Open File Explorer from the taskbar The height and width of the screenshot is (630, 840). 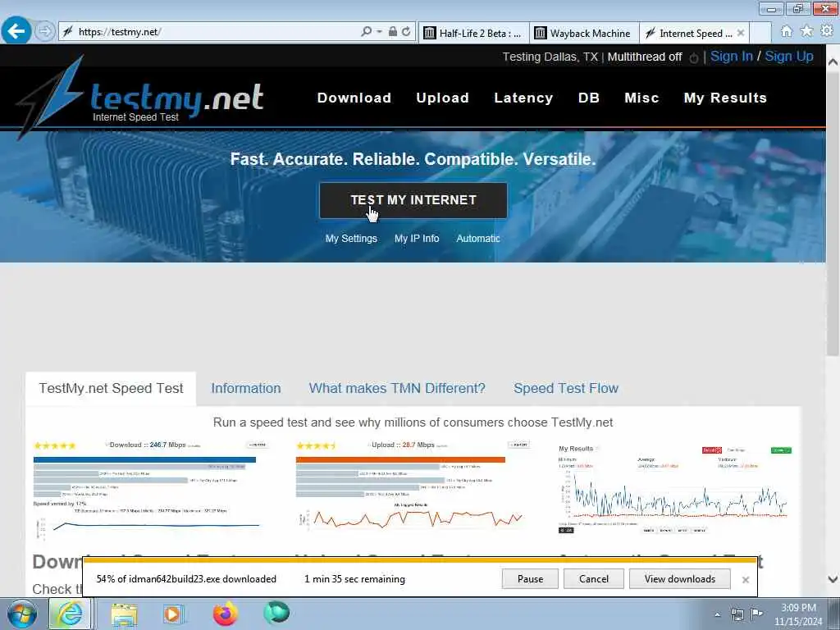click(125, 614)
